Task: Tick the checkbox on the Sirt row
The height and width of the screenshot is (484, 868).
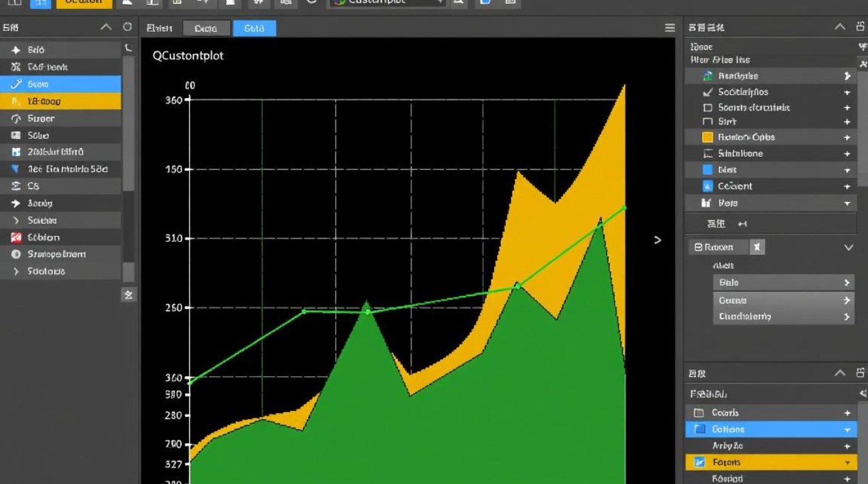Action: click(707, 122)
